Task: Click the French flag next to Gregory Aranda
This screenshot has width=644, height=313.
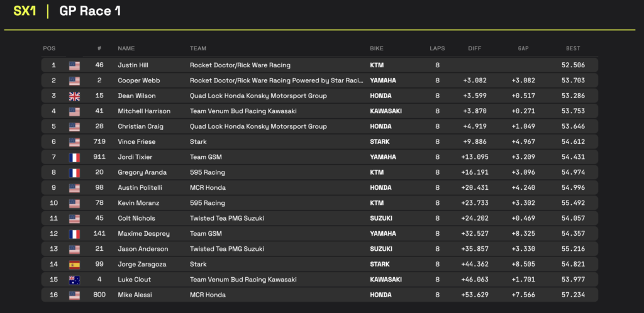Action: coord(74,173)
